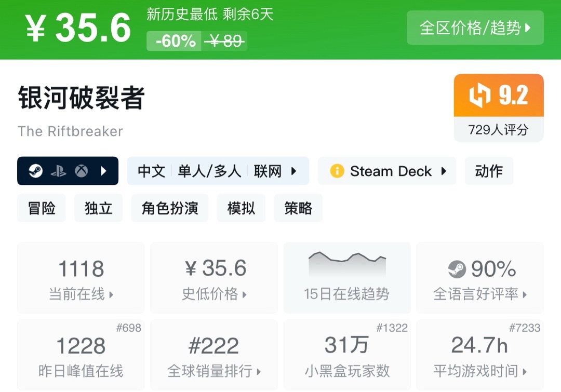The width and height of the screenshot is (561, 392).
Task: Click the Heybox logo in rating badge
Action: [479, 96]
